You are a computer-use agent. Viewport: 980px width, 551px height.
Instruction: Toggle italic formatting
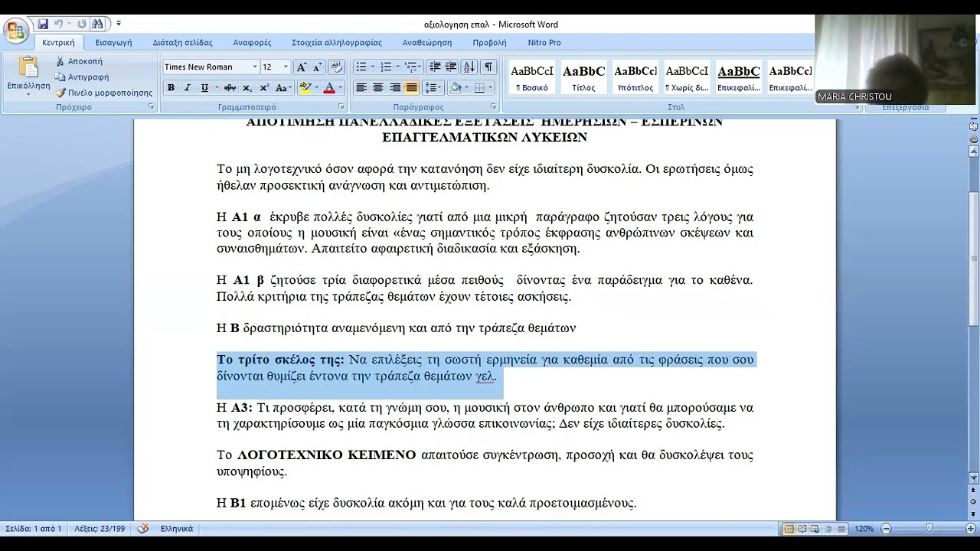click(187, 88)
